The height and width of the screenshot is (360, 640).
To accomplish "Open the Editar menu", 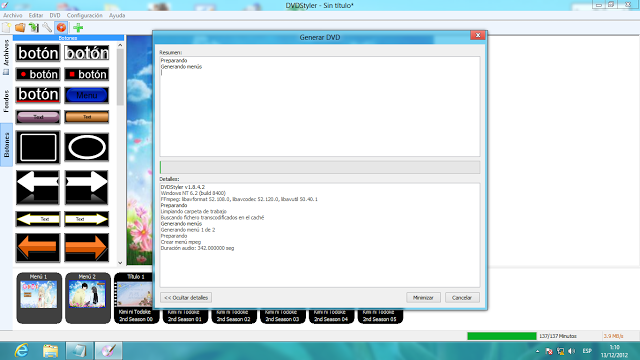I will point(36,15).
